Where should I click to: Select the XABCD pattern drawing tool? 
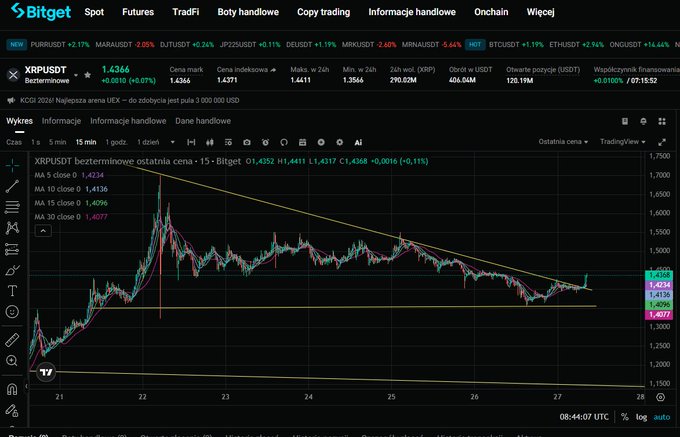12,228
